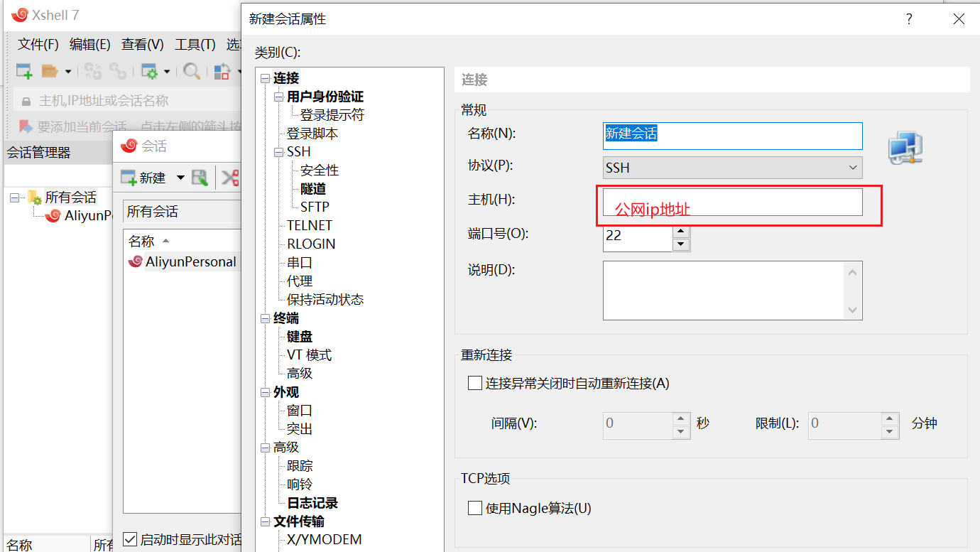Collapse the SSH tree node

coord(278,152)
